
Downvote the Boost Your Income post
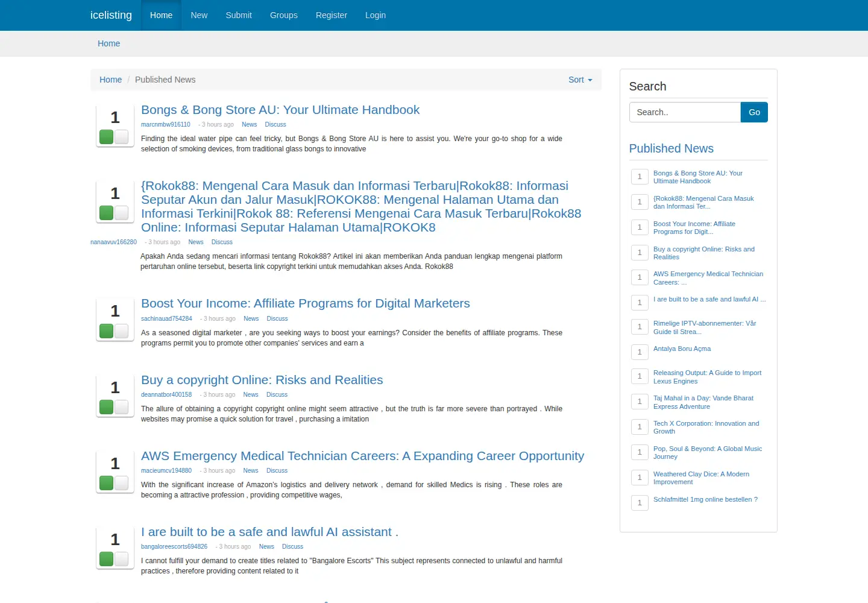coord(121,331)
